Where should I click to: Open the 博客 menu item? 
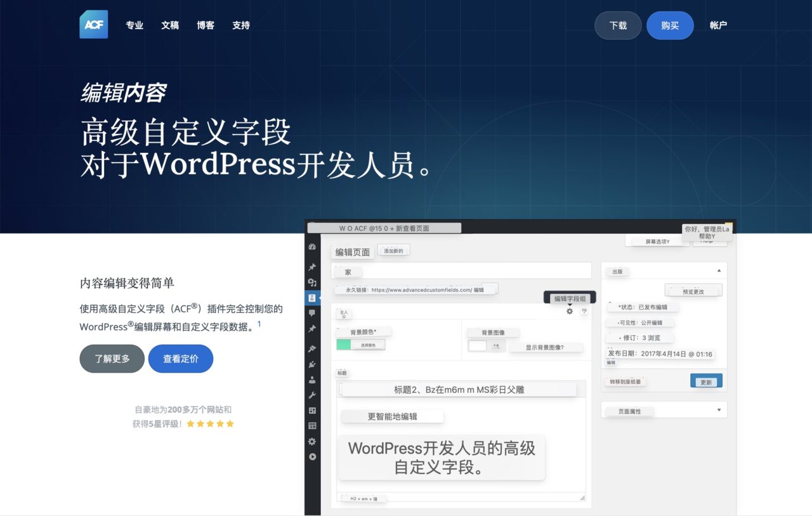pyautogui.click(x=206, y=25)
